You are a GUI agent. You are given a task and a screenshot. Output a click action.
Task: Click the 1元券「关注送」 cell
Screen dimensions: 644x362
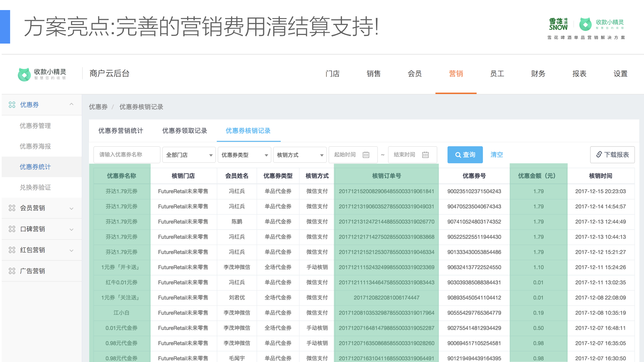tap(121, 298)
